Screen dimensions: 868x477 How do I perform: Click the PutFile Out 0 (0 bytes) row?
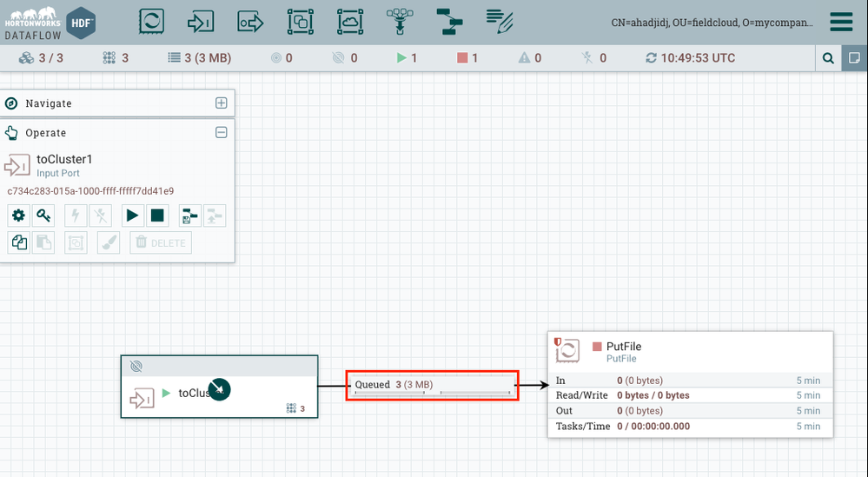click(x=690, y=411)
